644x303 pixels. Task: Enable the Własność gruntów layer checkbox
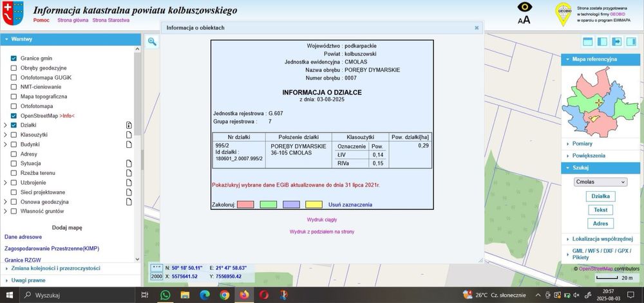point(14,211)
